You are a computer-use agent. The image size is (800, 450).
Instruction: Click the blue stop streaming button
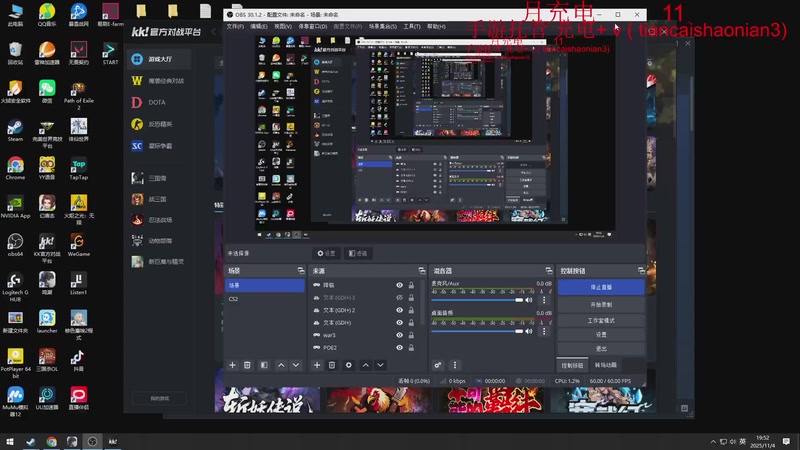(x=601, y=287)
